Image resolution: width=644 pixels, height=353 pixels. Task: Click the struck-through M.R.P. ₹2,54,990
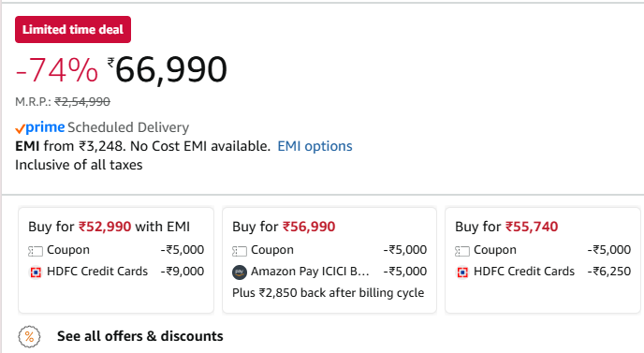pos(82,101)
